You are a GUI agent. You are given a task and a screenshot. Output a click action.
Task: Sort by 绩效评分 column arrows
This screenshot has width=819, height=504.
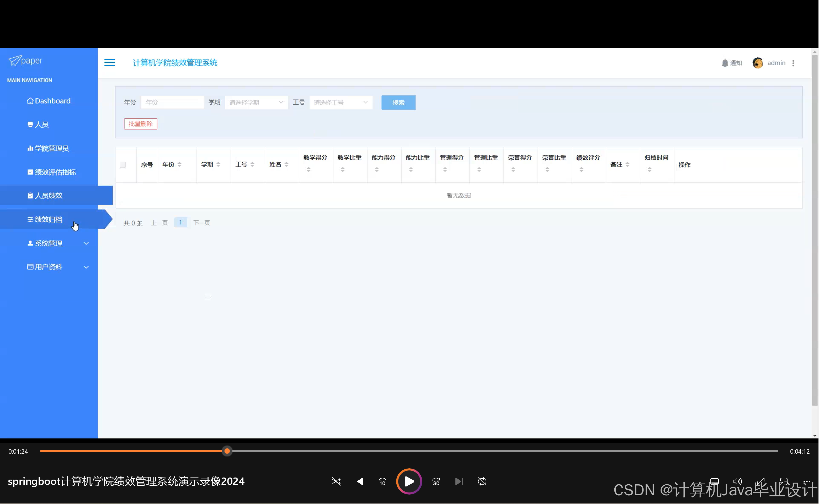tap(582, 170)
